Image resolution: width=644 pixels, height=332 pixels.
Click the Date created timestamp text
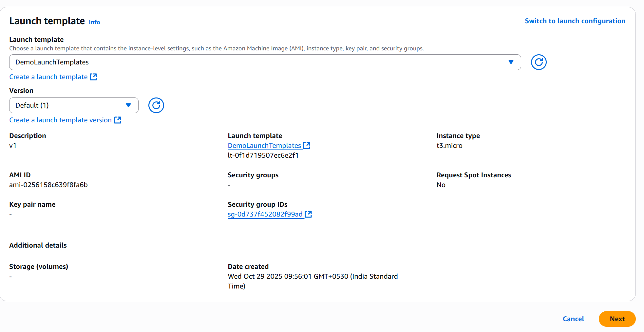(313, 277)
